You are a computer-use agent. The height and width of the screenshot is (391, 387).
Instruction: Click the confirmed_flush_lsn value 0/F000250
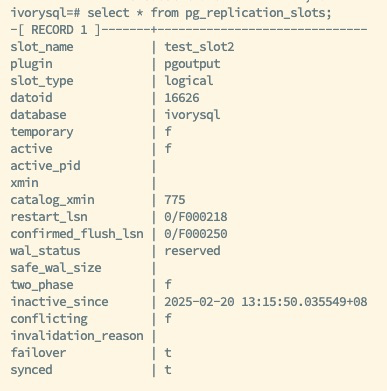tap(196, 234)
